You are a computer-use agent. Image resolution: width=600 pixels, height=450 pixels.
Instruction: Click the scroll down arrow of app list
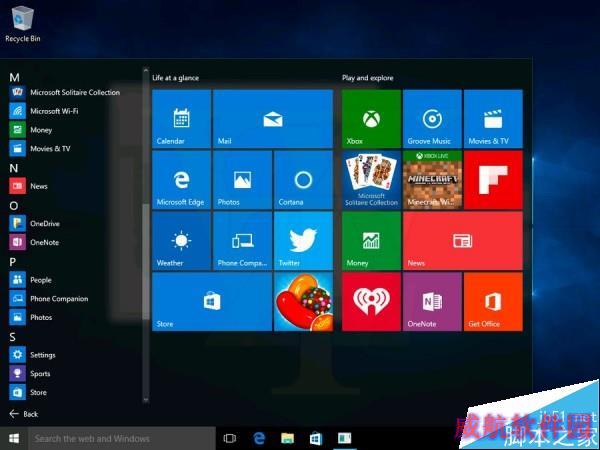[145, 400]
